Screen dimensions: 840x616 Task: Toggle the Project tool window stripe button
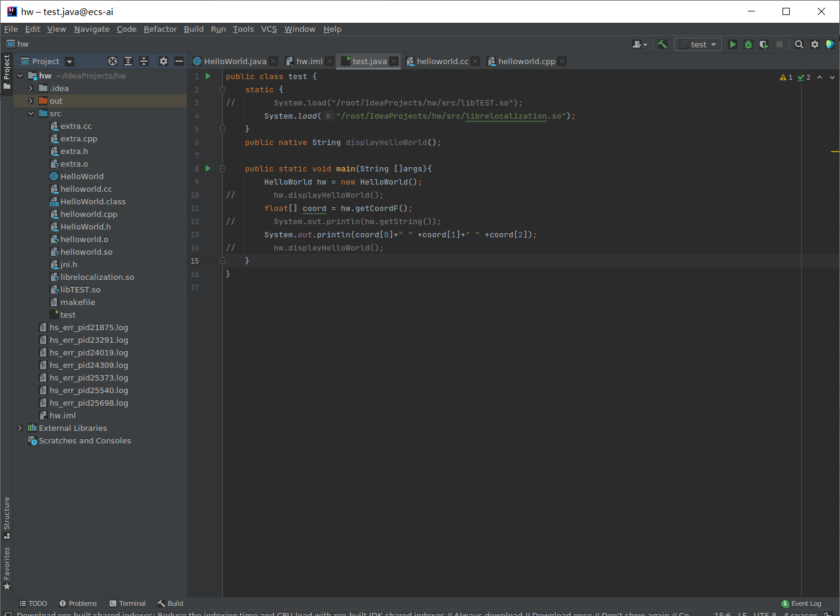pyautogui.click(x=7, y=72)
